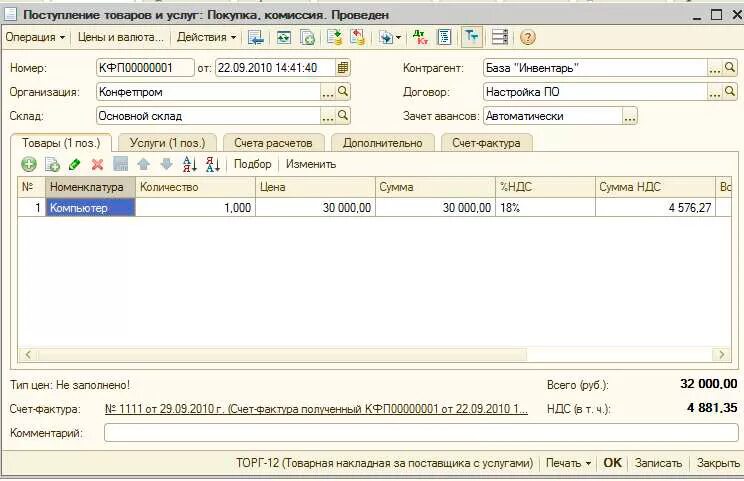This screenshot has height=481, width=744.
Task: Click Записать to save the document
Action: [658, 463]
